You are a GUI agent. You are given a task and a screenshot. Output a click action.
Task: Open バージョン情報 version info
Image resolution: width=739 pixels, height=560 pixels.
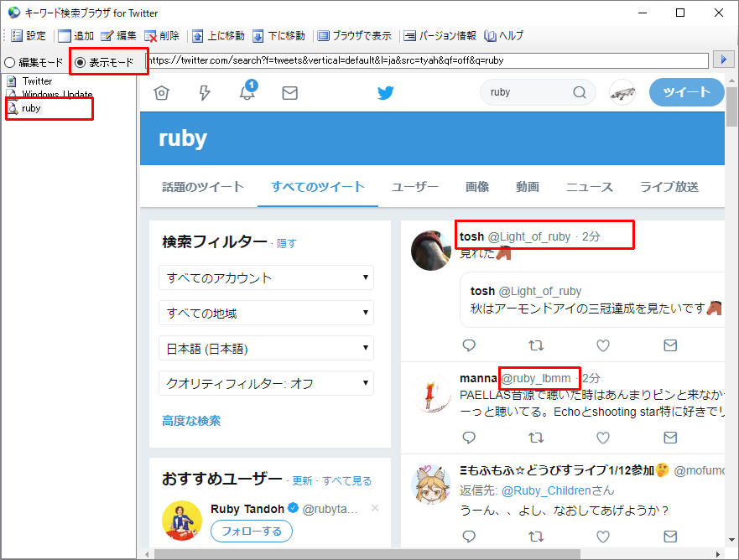click(440, 36)
